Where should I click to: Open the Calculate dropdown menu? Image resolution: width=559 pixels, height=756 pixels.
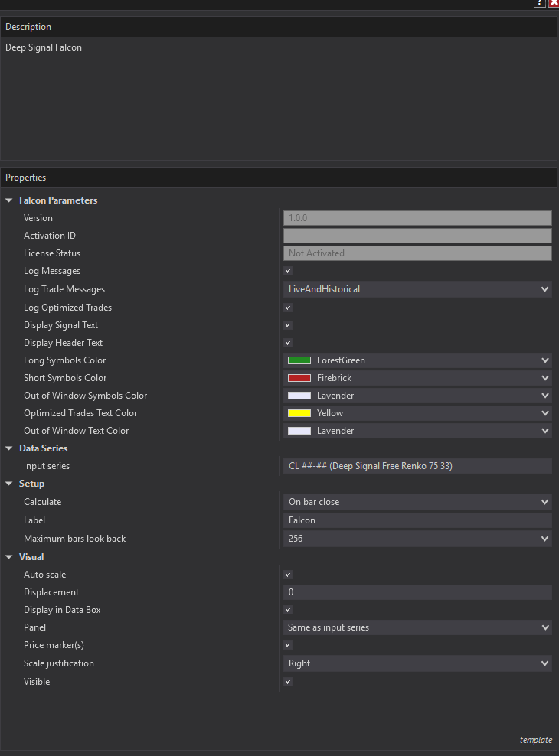click(x=417, y=502)
